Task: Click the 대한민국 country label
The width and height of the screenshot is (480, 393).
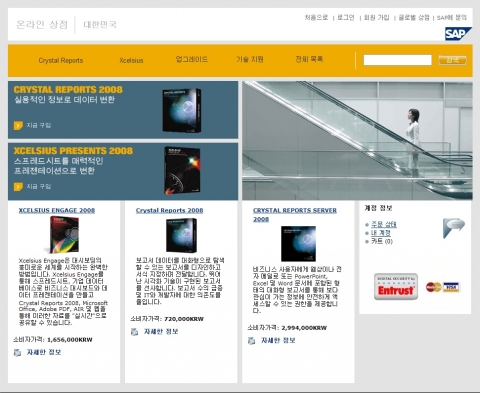Action: (100, 24)
